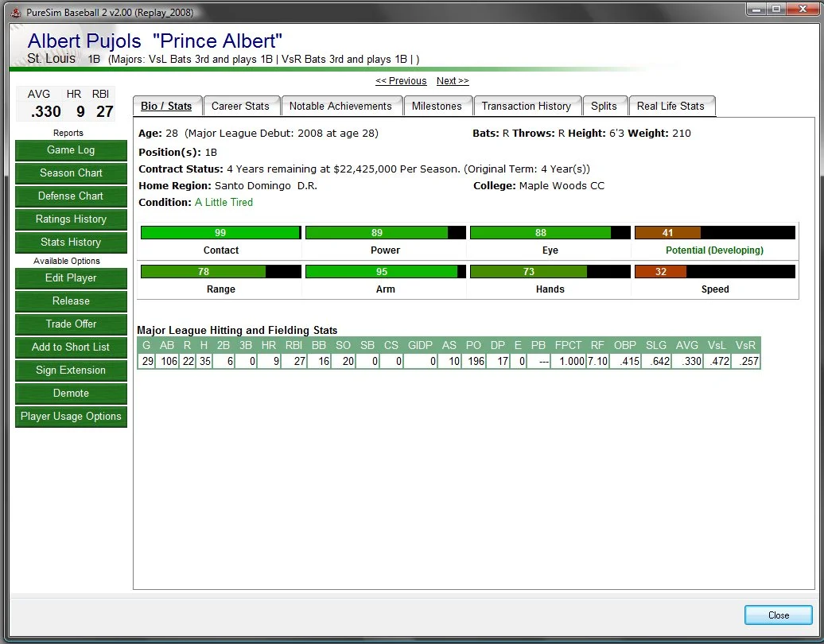Image resolution: width=824 pixels, height=644 pixels.
Task: View Ratings History report
Action: tap(71, 219)
